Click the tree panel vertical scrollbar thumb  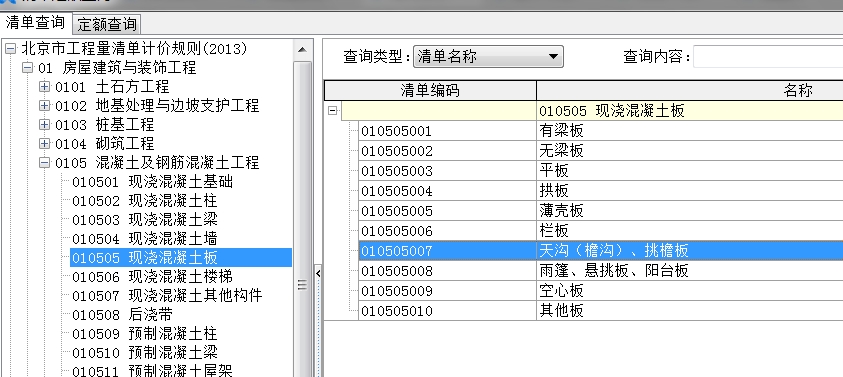pos(302,219)
